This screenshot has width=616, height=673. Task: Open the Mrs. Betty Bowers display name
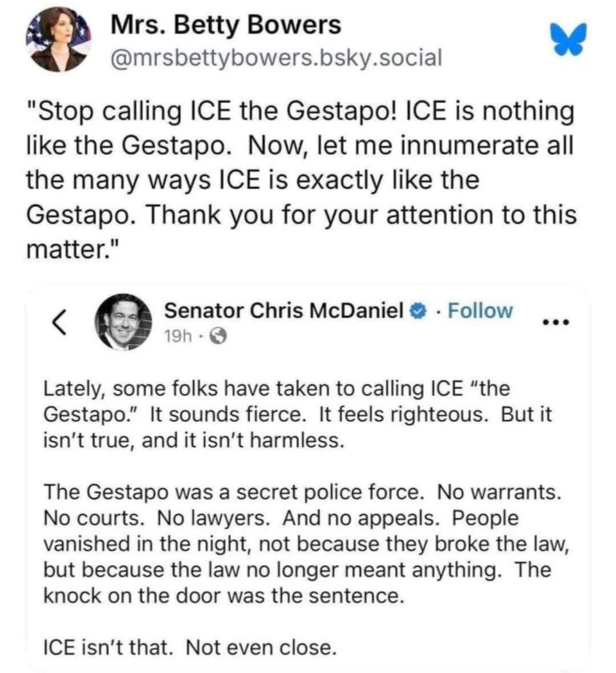(x=225, y=25)
